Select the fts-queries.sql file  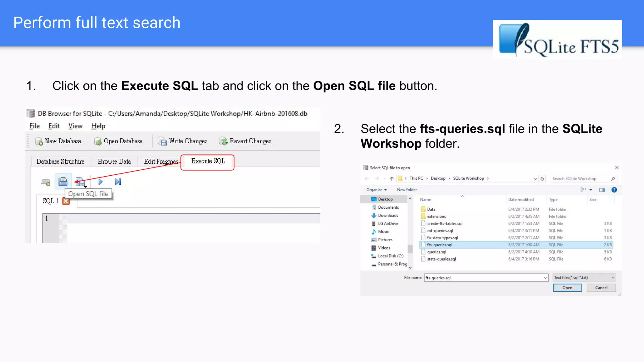pos(516,245)
